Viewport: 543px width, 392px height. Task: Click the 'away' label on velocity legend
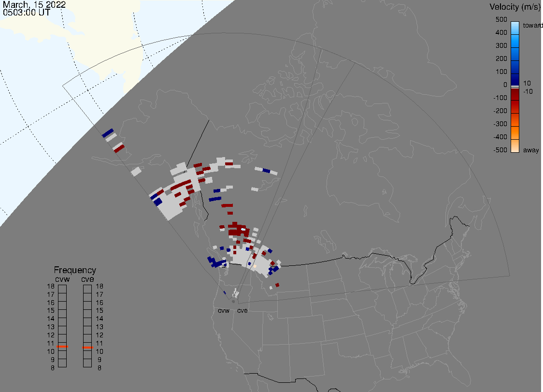coord(531,150)
